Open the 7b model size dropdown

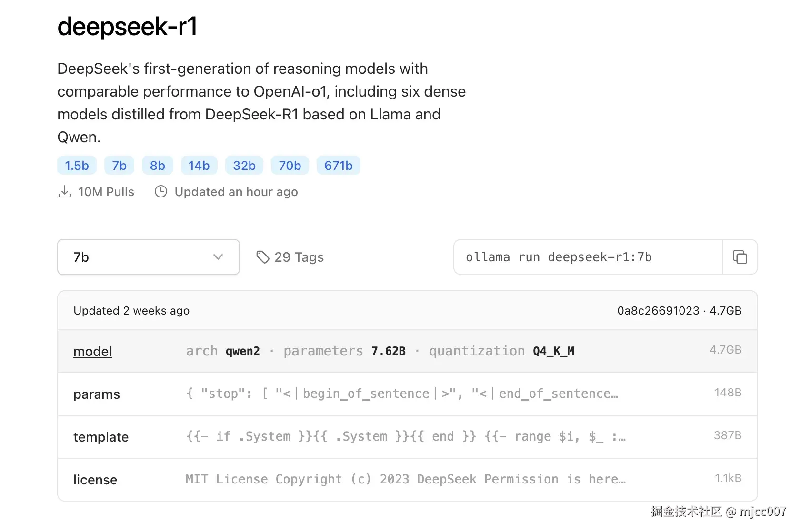click(148, 257)
